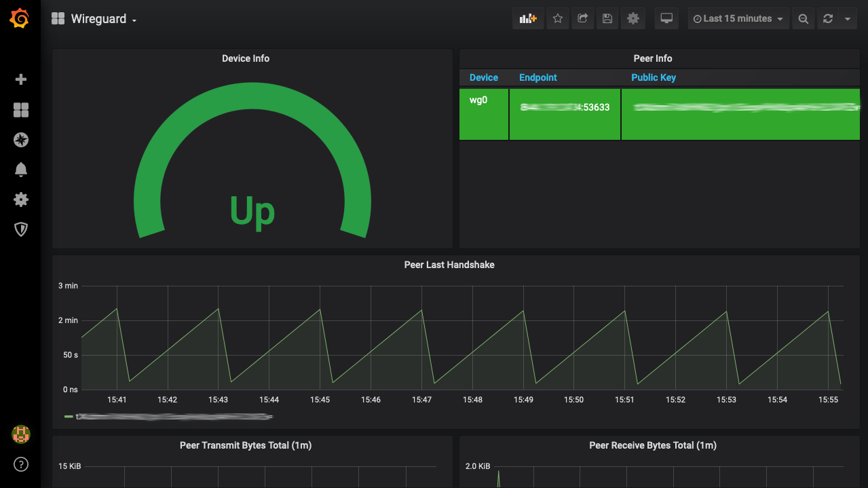Open the Explore compass icon

pos(21,140)
